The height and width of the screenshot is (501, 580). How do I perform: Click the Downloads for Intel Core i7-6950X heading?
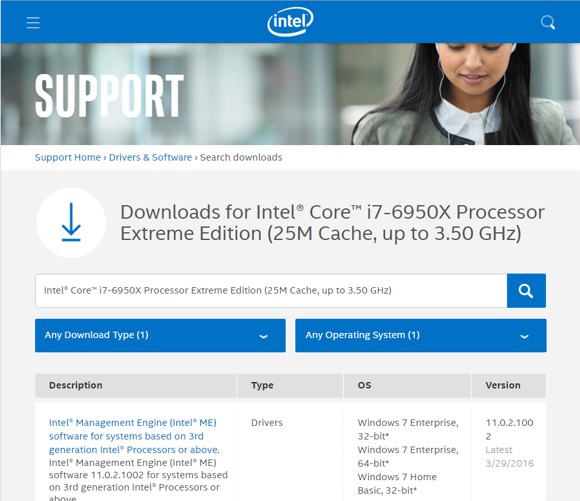pos(332,223)
